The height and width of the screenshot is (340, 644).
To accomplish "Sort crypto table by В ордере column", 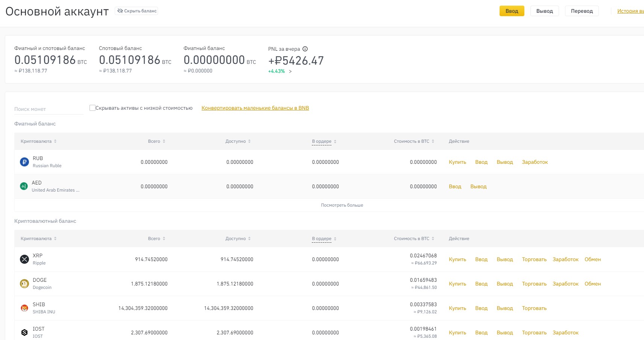I will click(x=324, y=239).
